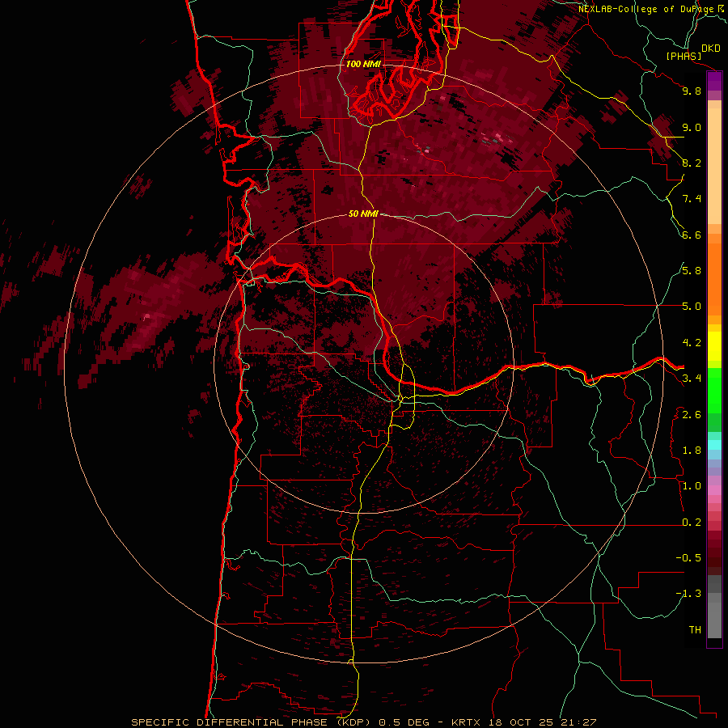This screenshot has width=728, height=728.
Task: Click the purple top segment of the color bar
Action: point(714,82)
